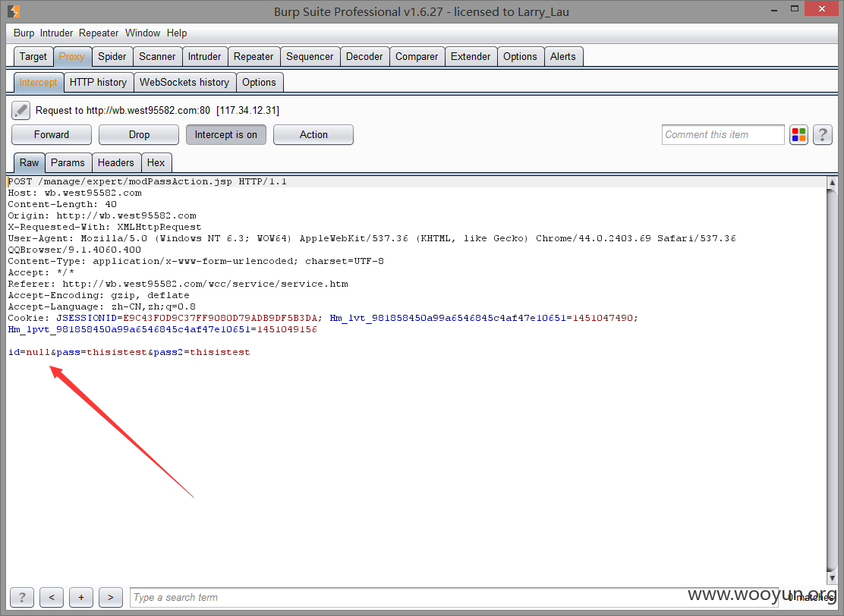Switch to the Target tab
Screen dimensions: 844x616
point(33,56)
